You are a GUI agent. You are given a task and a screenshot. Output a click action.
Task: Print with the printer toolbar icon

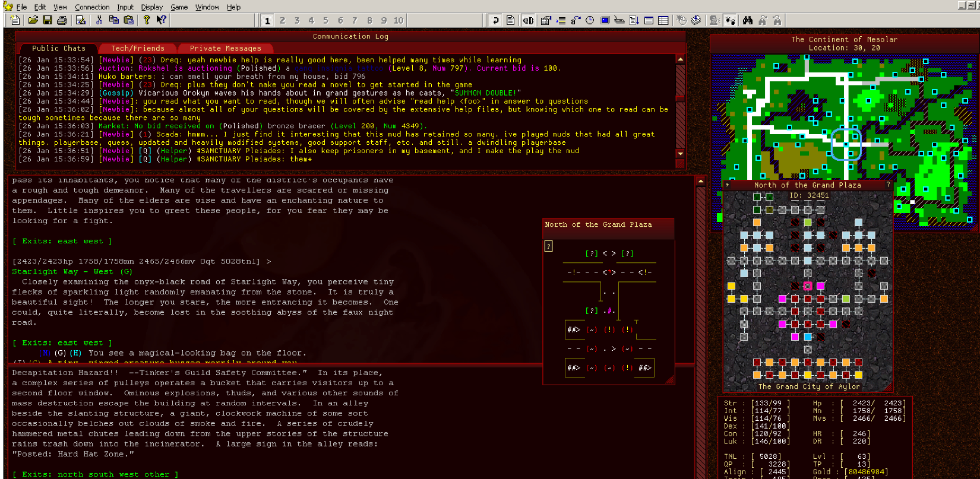coord(62,20)
